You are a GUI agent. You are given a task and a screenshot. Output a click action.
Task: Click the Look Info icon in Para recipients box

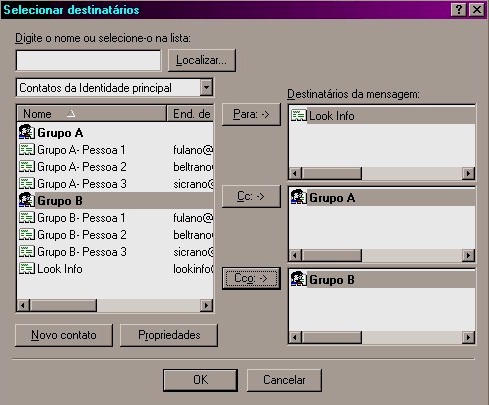tap(299, 115)
